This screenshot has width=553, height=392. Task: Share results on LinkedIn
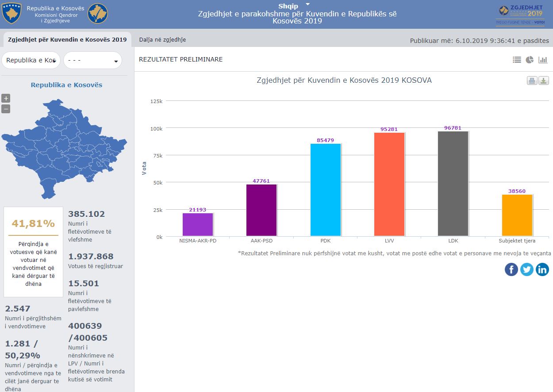click(x=542, y=269)
